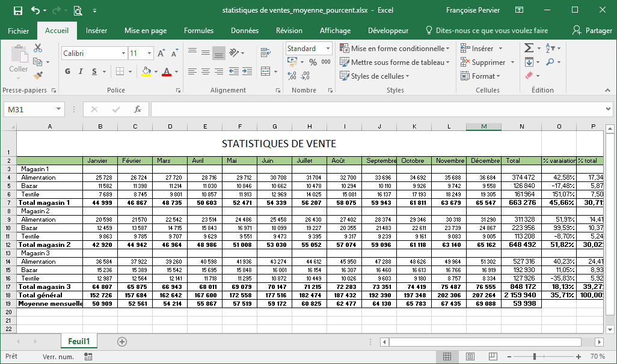This screenshot has height=364, width=617.
Task: Open Mise en forme conditionnelle menu
Action: tap(394, 49)
